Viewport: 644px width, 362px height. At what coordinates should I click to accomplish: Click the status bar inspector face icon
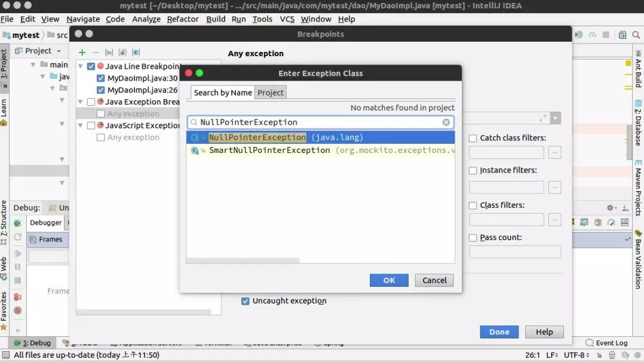612,355
